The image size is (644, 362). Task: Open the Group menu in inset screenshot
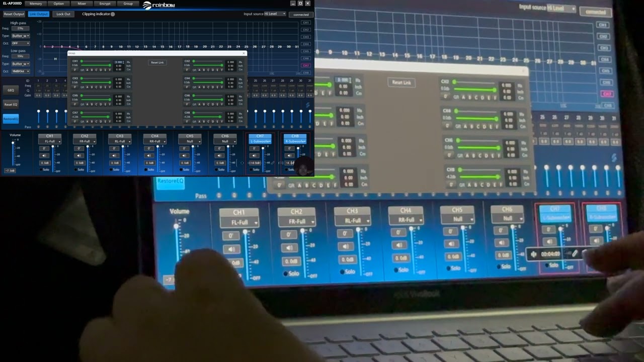pos(128,4)
